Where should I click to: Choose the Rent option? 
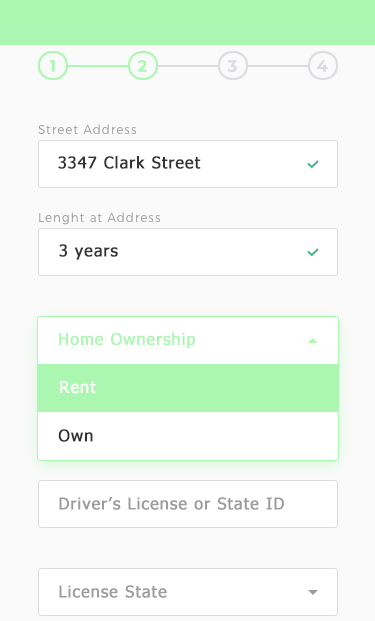pos(188,388)
